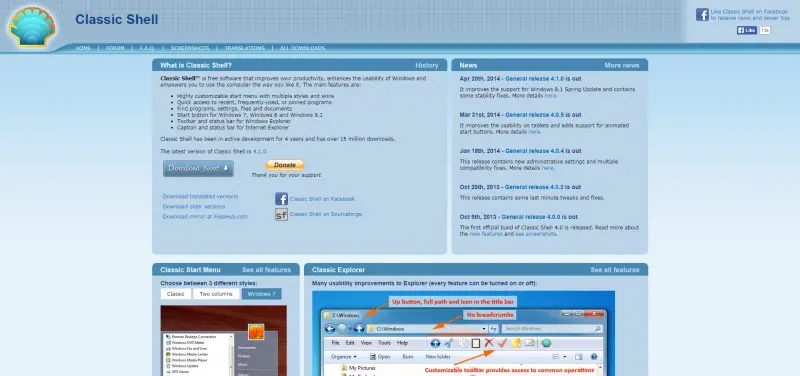
Task: Click the orange checkmark Properties icon
Action: point(502,343)
